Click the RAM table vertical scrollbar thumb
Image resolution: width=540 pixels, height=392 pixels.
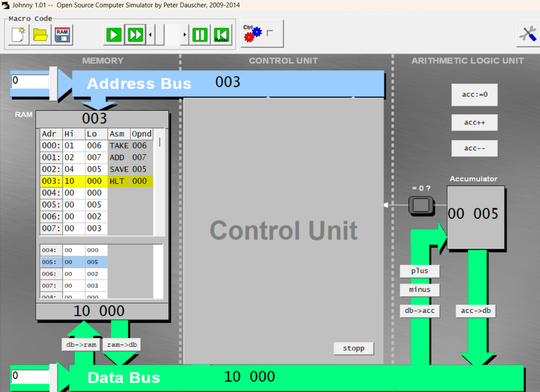coord(160,142)
